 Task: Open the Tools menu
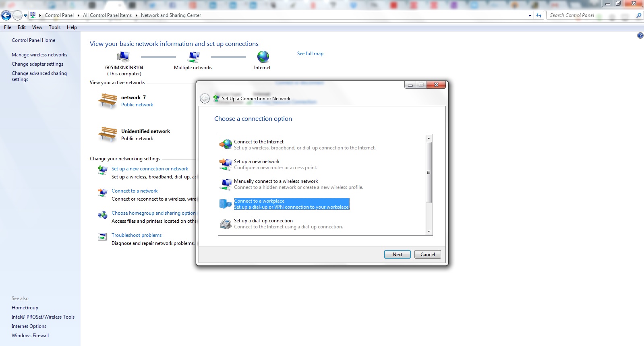click(54, 27)
